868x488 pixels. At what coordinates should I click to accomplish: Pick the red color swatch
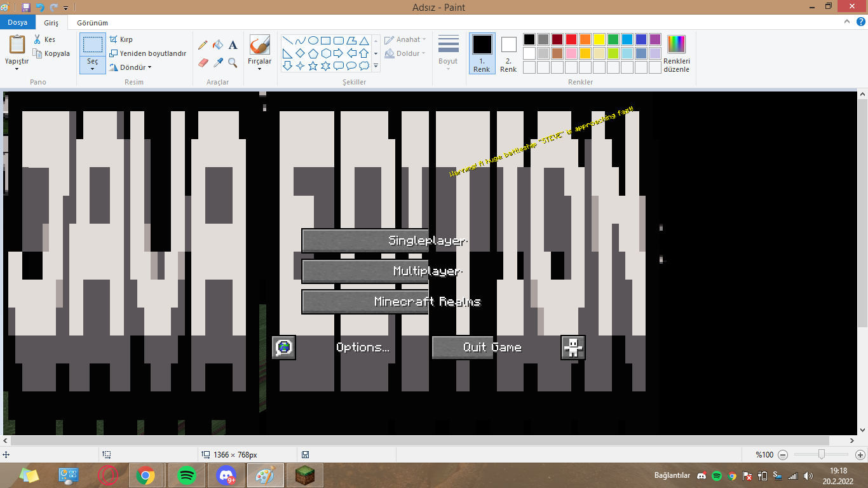571,39
